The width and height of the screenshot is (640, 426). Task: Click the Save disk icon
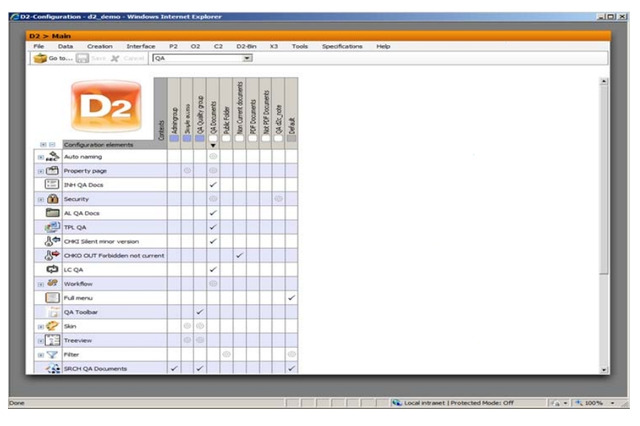pos(82,58)
